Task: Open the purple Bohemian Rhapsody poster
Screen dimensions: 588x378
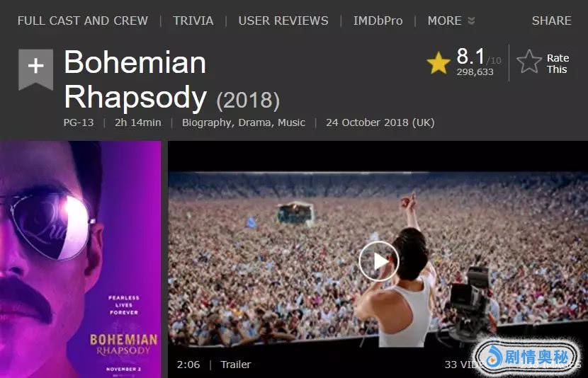Action: tap(81, 259)
